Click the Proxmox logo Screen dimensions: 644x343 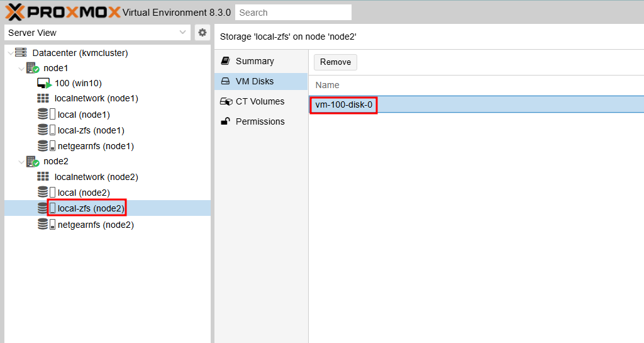coord(63,12)
